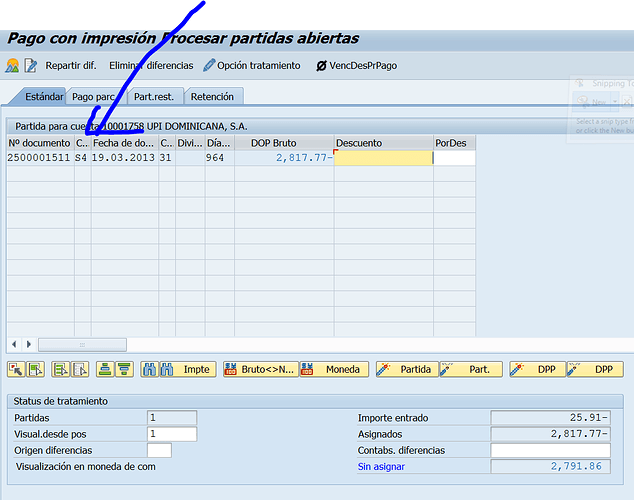This screenshot has width=634, height=500.
Task: Click the Partida activate button
Action: tap(407, 369)
